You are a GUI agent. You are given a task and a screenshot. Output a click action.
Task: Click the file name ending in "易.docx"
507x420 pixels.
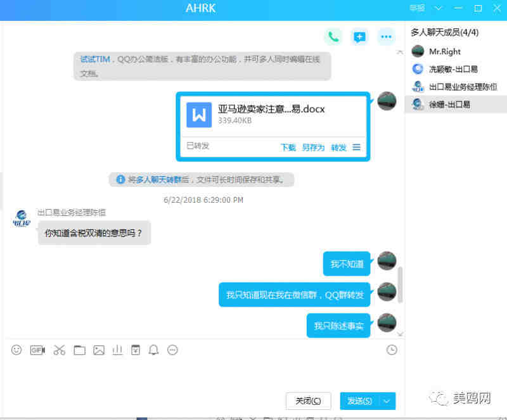(271, 109)
